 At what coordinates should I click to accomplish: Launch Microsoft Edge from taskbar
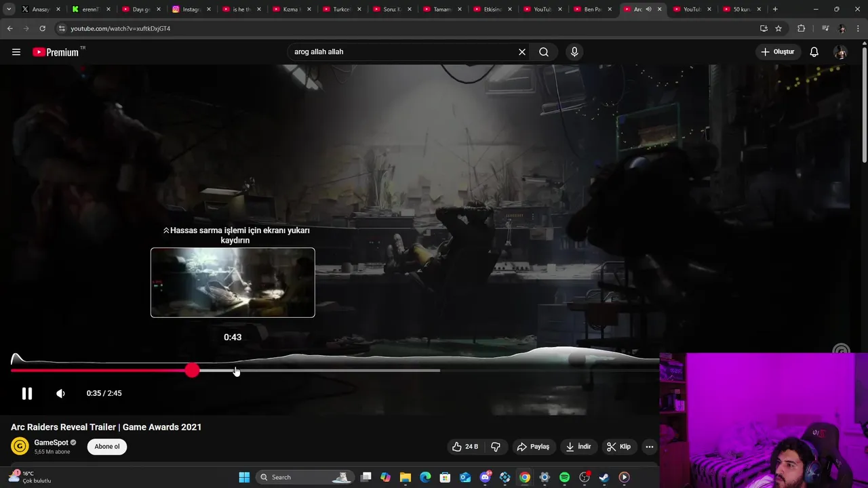tap(425, 477)
